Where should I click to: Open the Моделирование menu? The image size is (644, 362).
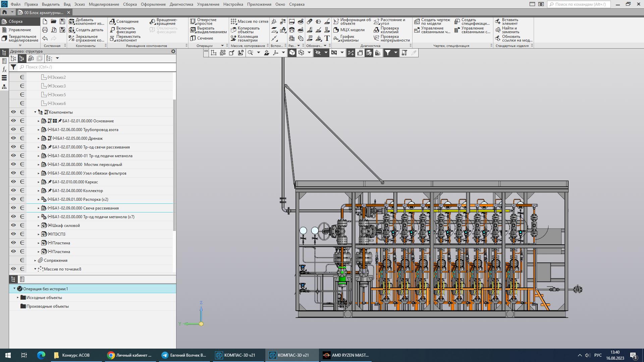click(104, 4)
